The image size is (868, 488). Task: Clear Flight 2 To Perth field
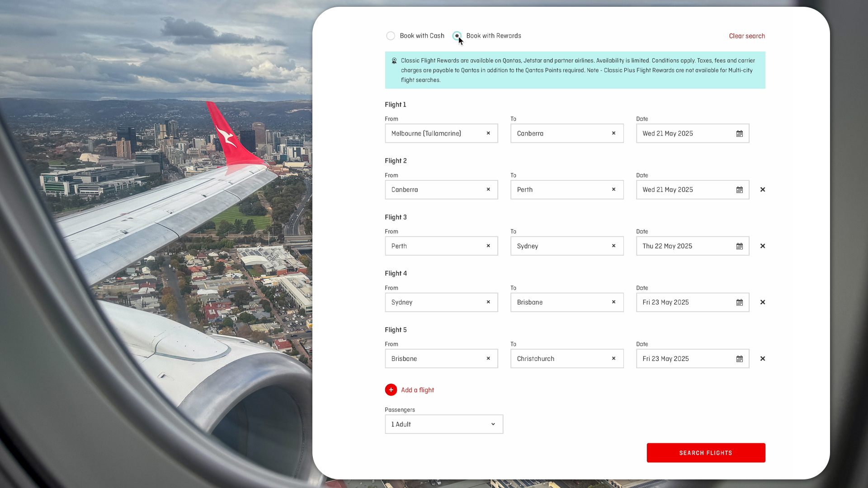[x=613, y=190]
